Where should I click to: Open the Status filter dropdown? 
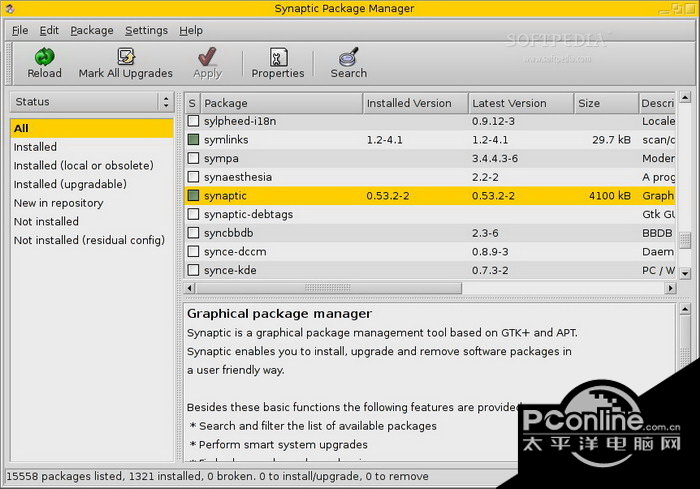coord(91,102)
